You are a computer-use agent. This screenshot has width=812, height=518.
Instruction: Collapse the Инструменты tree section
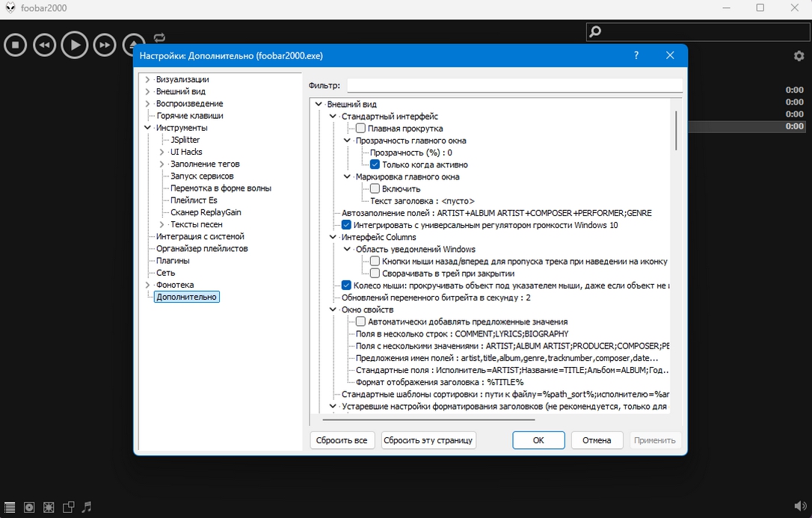coord(147,128)
